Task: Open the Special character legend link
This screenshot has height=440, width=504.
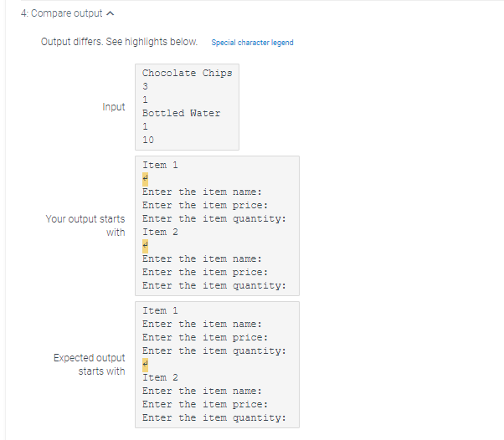Action: (x=252, y=43)
